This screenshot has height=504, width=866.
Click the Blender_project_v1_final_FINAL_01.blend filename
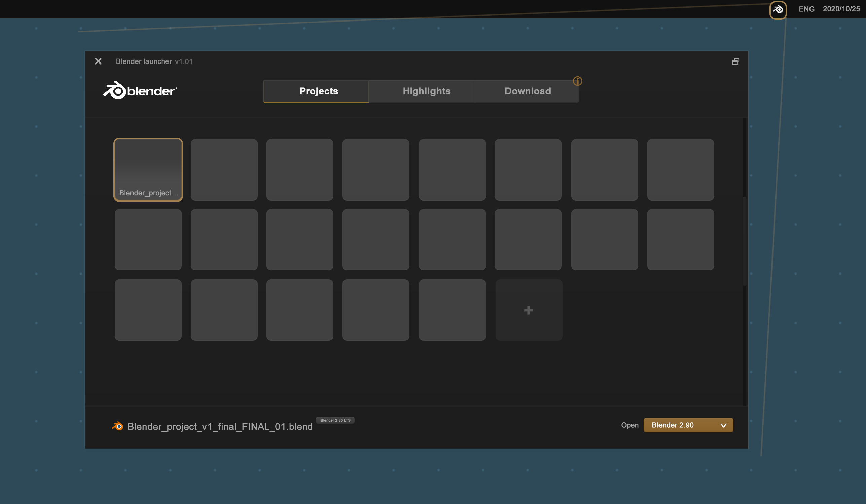[x=220, y=426]
